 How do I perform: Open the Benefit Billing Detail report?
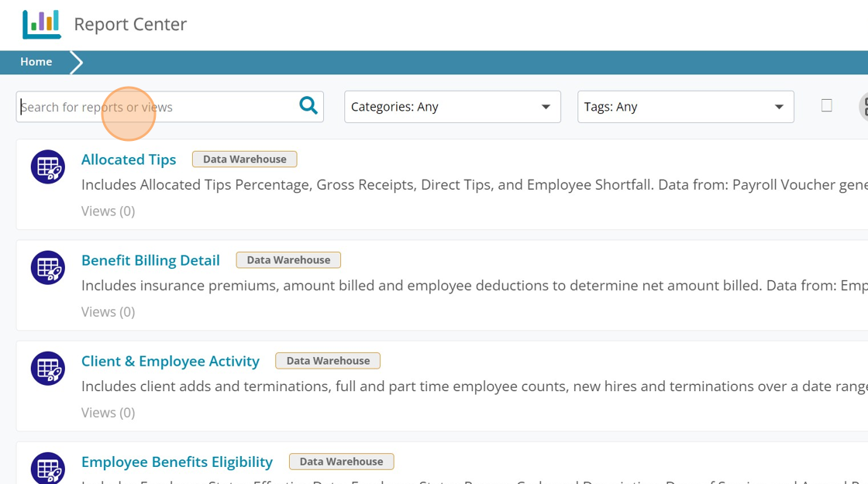pos(150,260)
